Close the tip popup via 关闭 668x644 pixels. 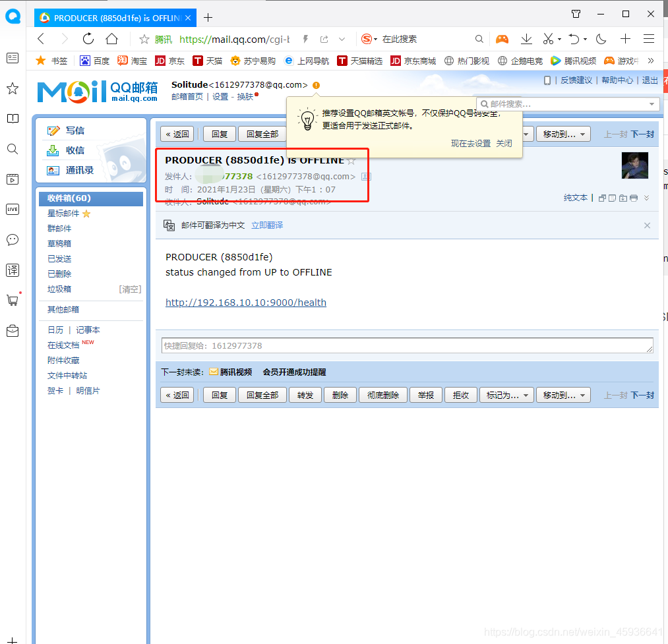(x=504, y=144)
